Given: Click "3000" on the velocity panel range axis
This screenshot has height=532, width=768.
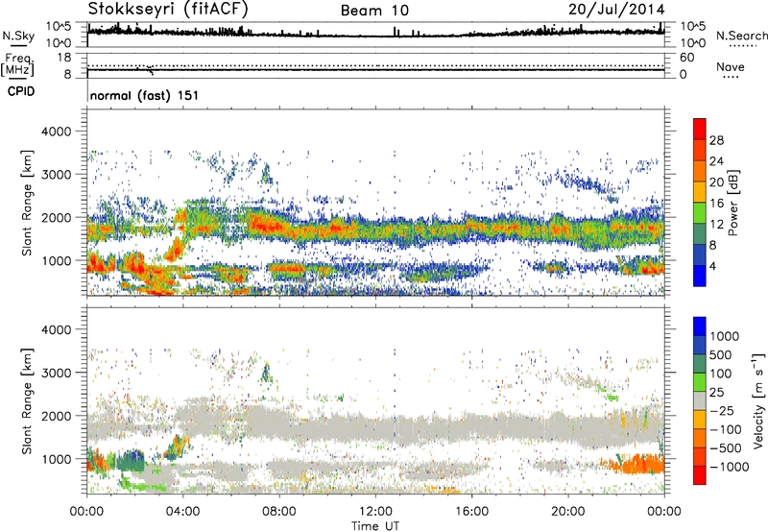Looking at the screenshot, I should 57,373.
